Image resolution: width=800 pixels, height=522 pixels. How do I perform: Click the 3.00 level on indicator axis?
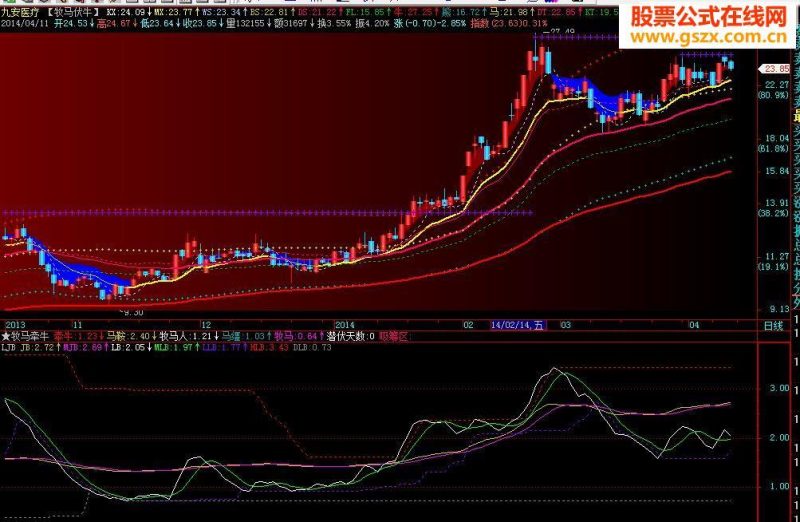pyautogui.click(x=779, y=389)
